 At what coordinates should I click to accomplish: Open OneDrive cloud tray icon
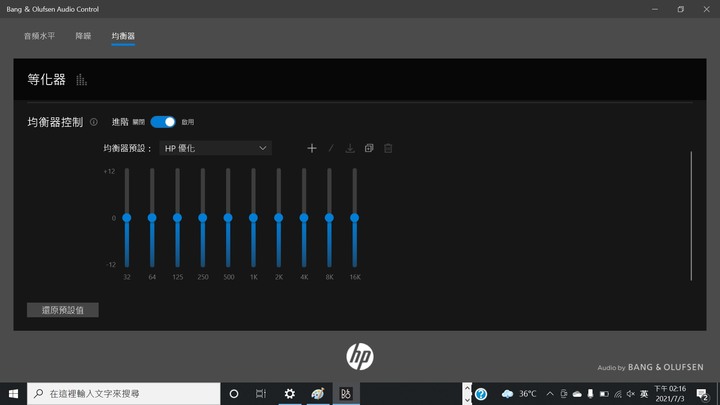(x=577, y=394)
